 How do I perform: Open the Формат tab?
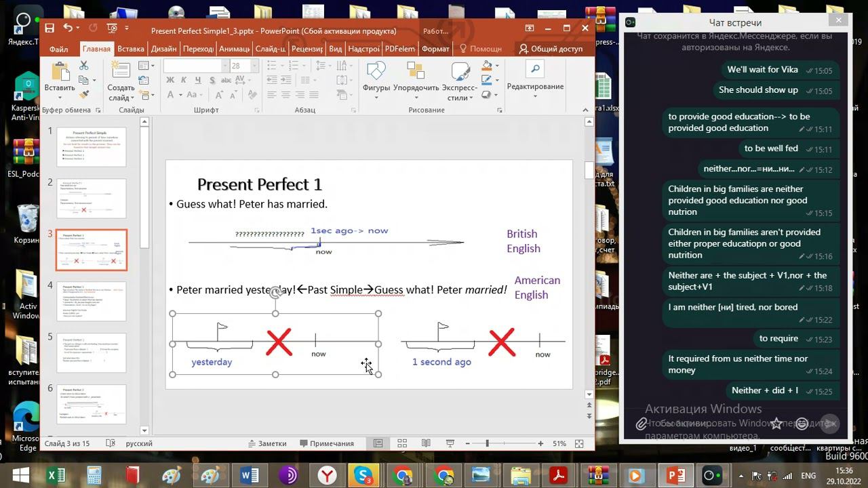(435, 49)
